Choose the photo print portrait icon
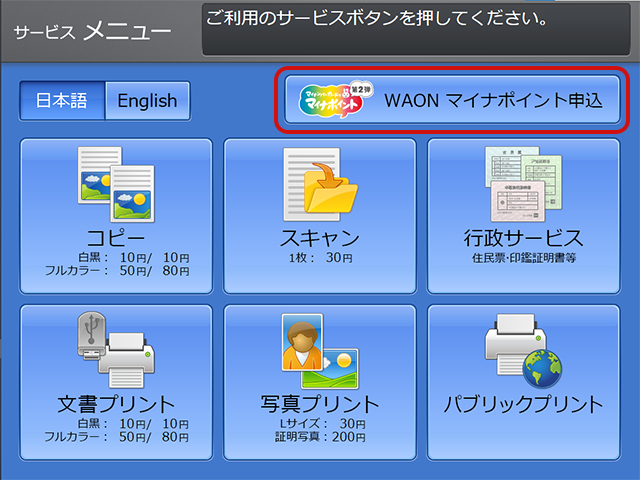Viewport: 640px width, 480px height. (x=319, y=352)
